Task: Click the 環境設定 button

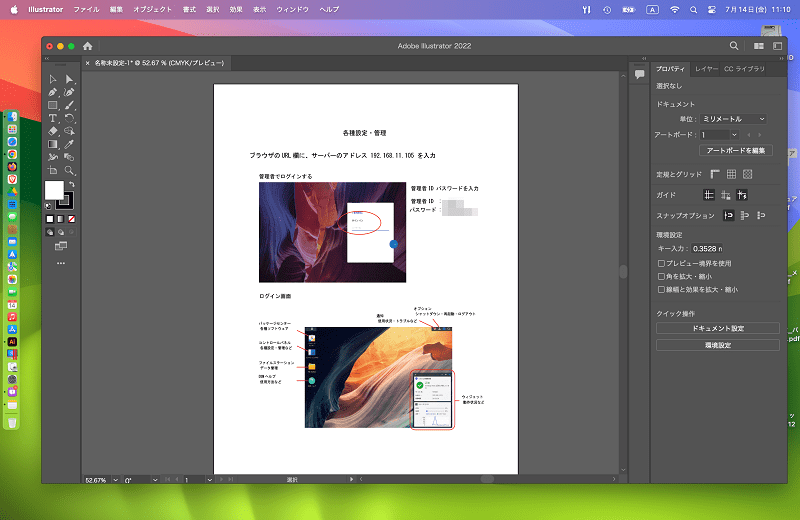Action: pyautogui.click(x=717, y=345)
